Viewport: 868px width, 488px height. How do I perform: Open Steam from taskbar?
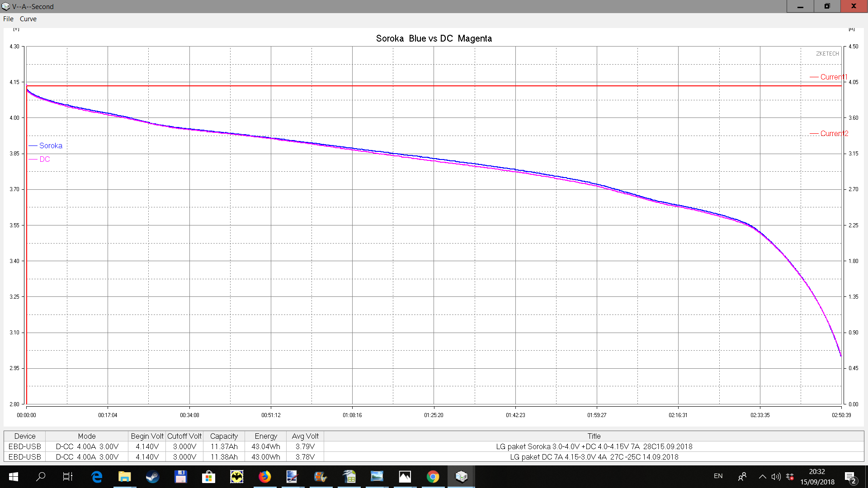click(x=152, y=477)
